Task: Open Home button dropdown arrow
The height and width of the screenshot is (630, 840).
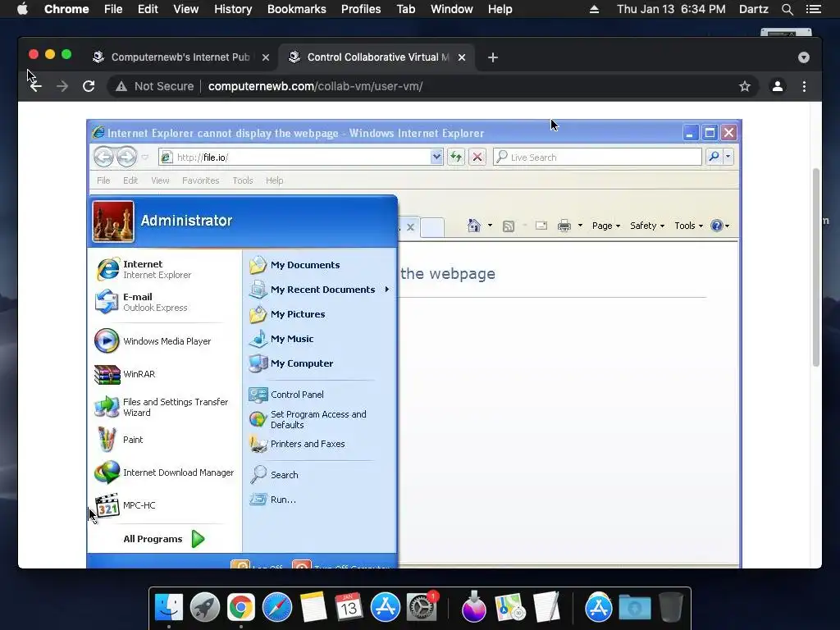Action: click(x=490, y=226)
